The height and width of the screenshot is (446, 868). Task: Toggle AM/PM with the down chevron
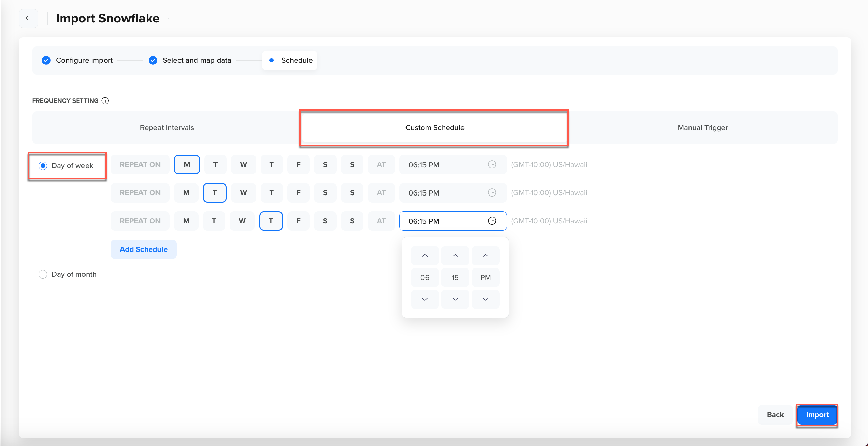click(x=485, y=299)
